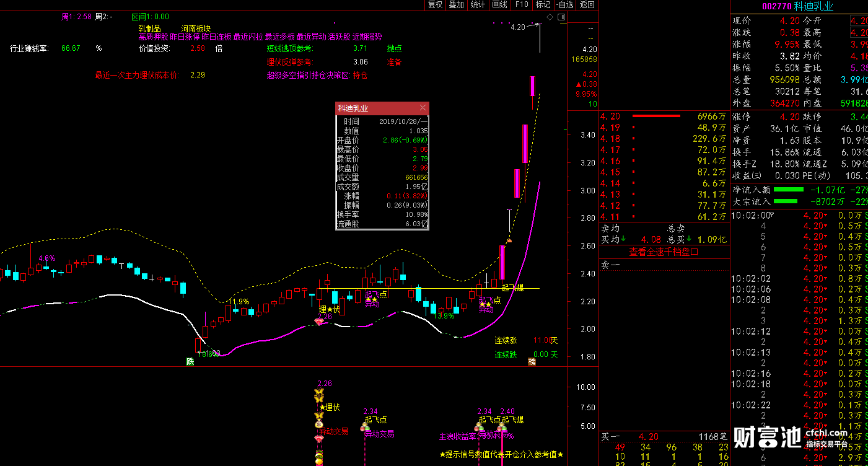Click the 165858 volume value on axis
Screen dimensions: 868x466
coord(584,59)
